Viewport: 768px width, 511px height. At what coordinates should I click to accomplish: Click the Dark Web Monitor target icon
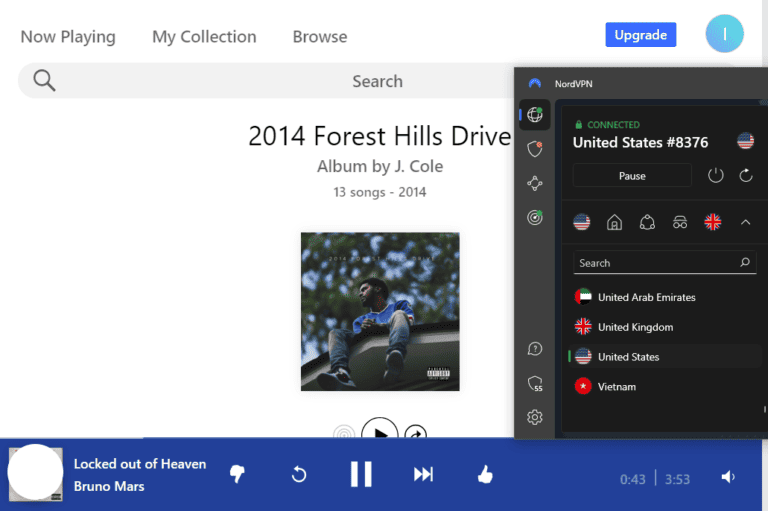(535, 217)
